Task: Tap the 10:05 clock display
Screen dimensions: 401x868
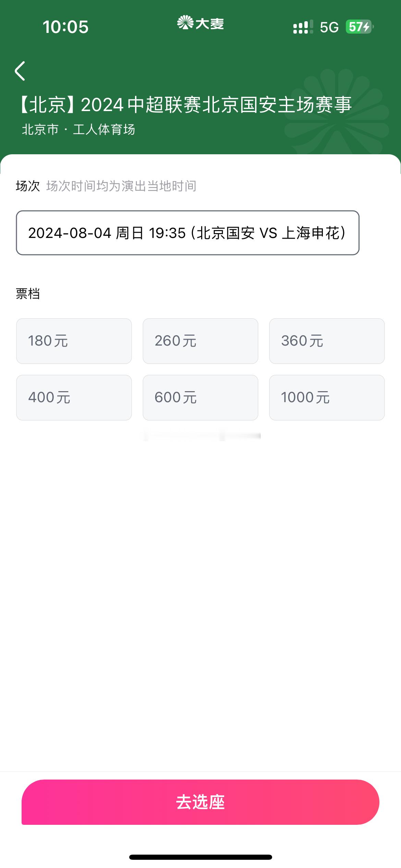Action: click(x=65, y=27)
